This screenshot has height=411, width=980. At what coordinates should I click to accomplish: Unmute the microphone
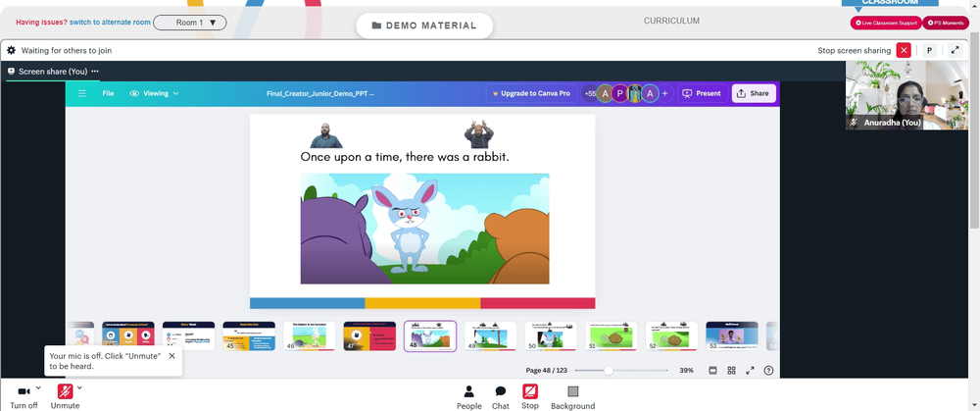point(65,396)
